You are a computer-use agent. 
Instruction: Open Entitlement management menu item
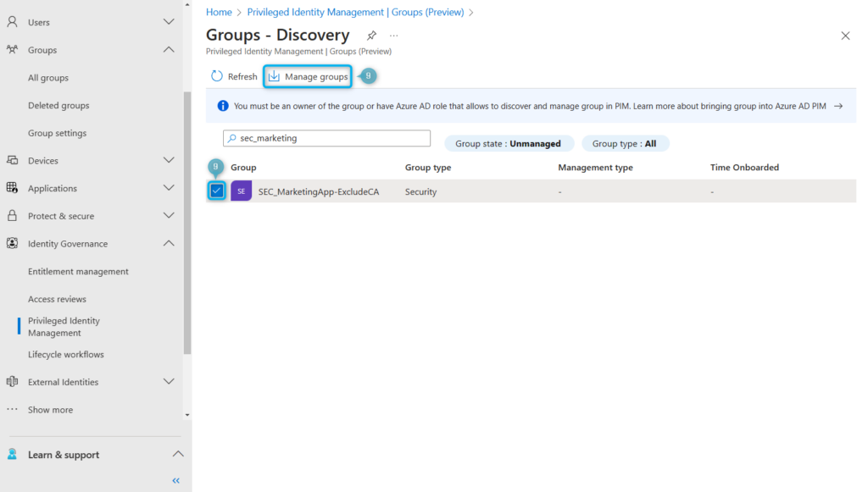(x=78, y=271)
